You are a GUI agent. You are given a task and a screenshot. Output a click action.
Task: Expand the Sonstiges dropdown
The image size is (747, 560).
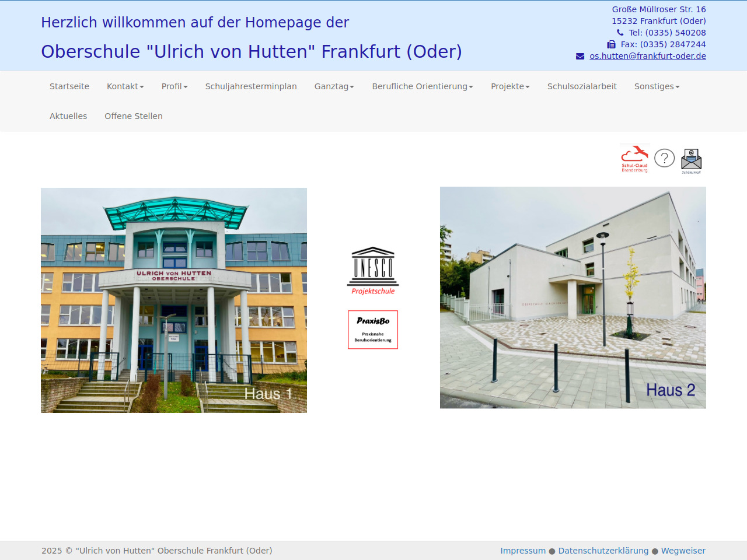point(657,86)
